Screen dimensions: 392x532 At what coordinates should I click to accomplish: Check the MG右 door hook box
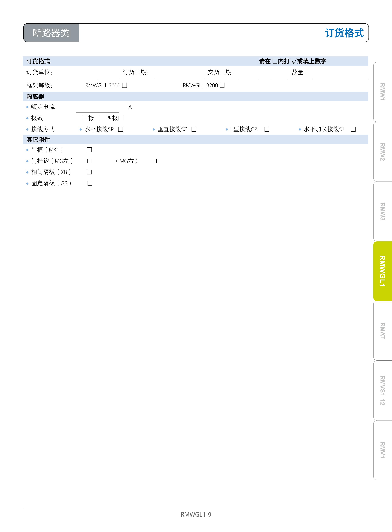pyautogui.click(x=154, y=161)
